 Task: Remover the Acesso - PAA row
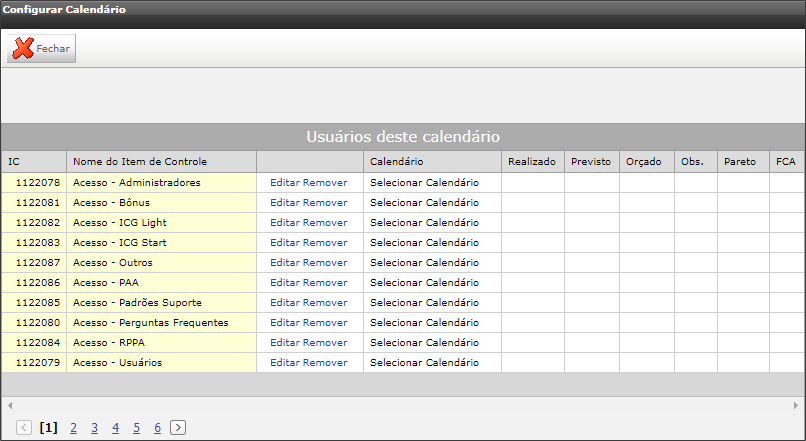coord(325,283)
